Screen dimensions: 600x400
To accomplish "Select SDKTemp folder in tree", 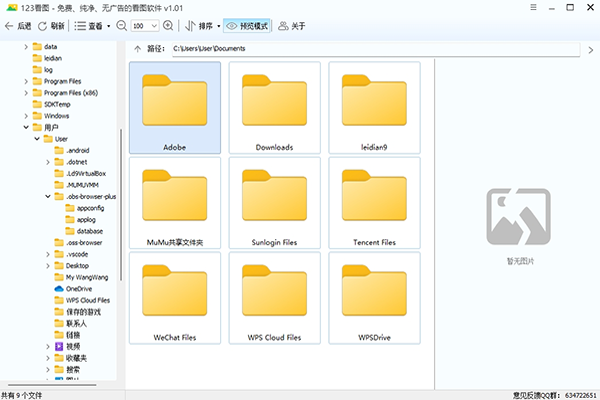I will pos(52,104).
